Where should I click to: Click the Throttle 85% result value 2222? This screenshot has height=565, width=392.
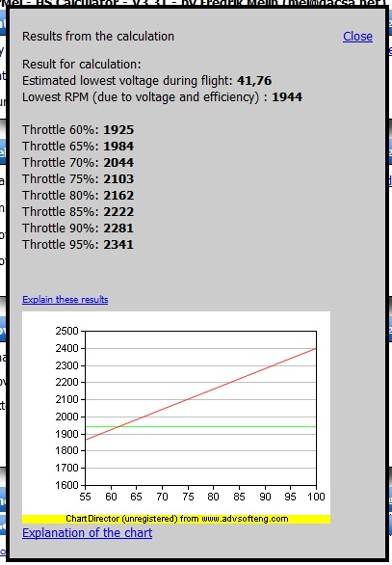[x=118, y=212]
